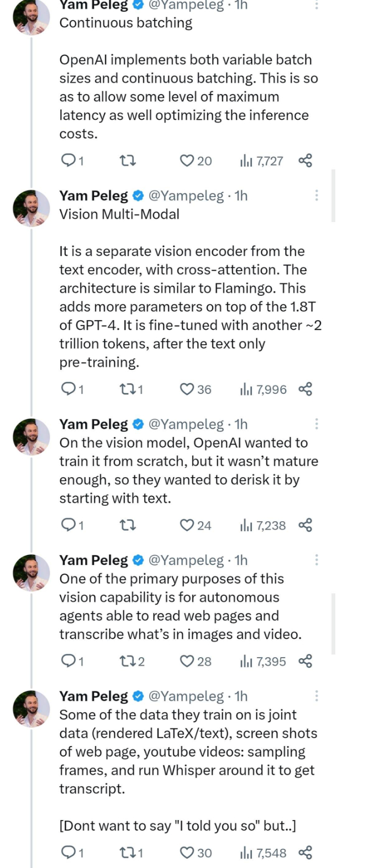This screenshot has width=369, height=868.
Task: Open Yam Peleg avatar on autonomous agents tweet
Action: tap(31, 573)
